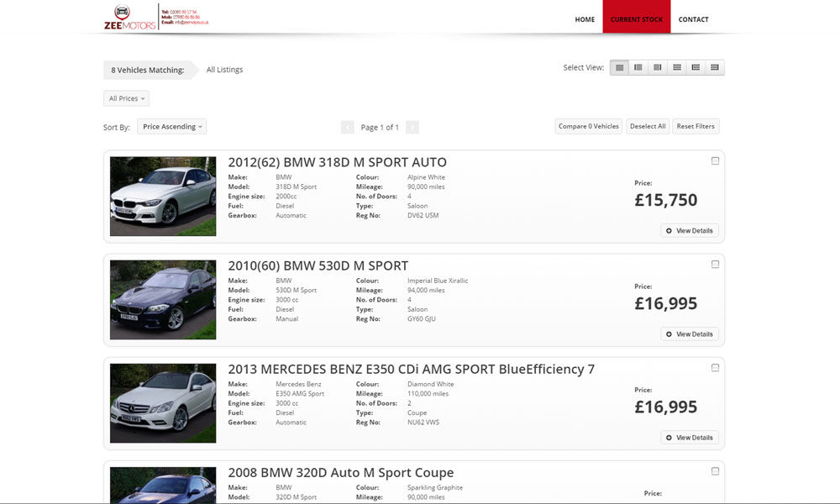840x504 pixels.
Task: Click the All Listings filter label
Action: (224, 70)
